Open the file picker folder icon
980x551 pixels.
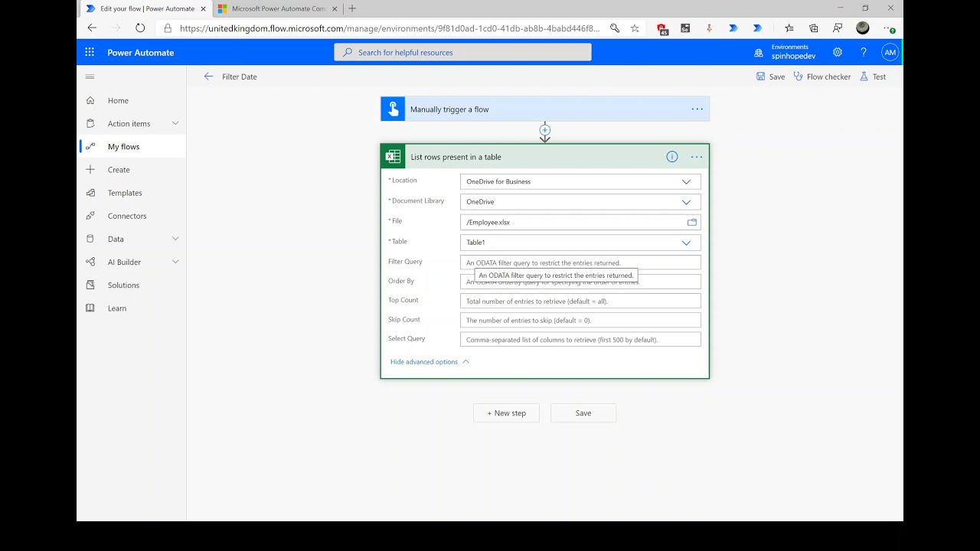click(x=692, y=222)
